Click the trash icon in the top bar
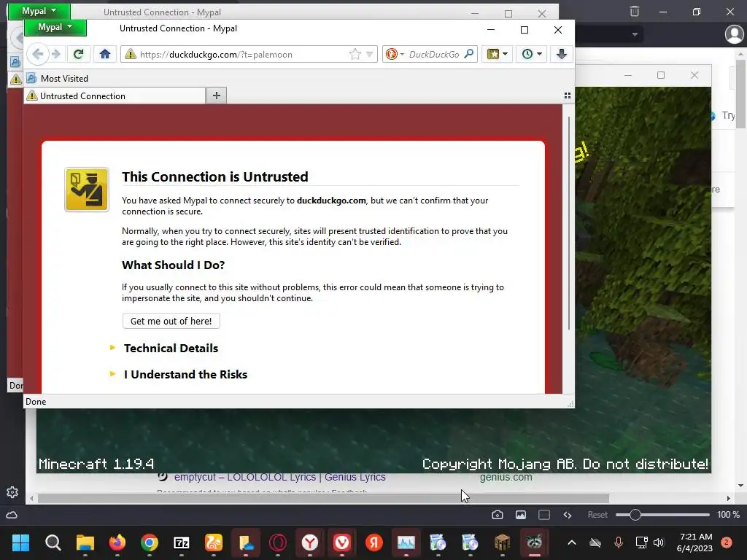This screenshot has height=560, width=747. (634, 12)
